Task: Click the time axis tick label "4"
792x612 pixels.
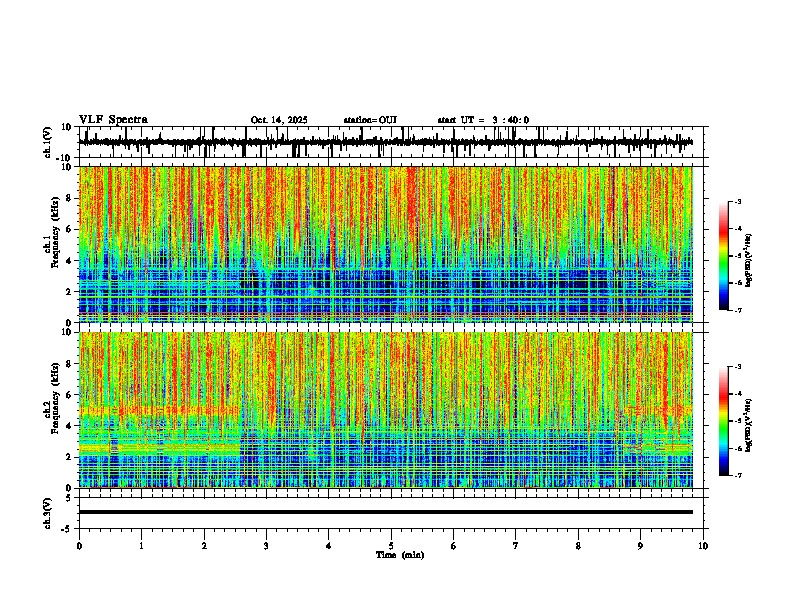Action: tap(328, 546)
